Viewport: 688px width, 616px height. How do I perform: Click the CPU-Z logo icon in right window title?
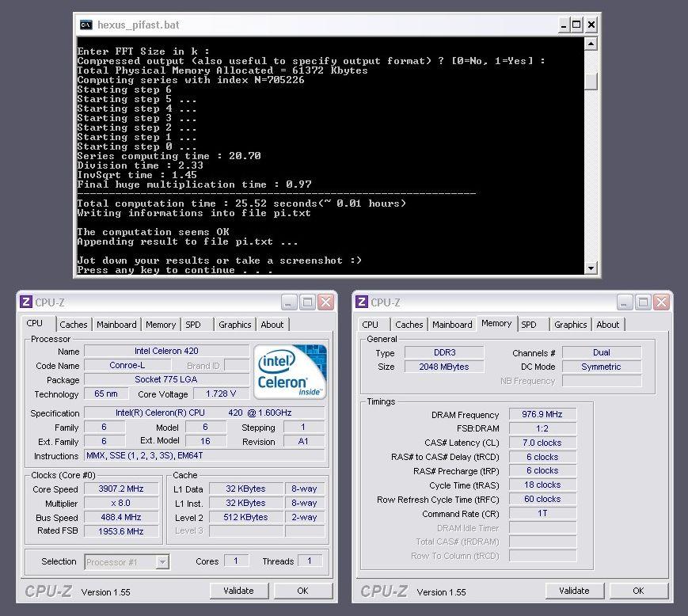[362, 302]
